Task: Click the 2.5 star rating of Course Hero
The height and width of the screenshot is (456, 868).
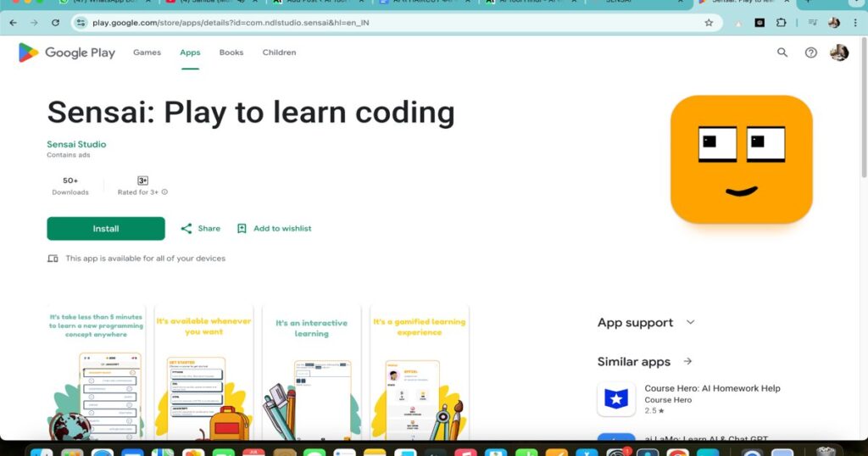Action: point(654,410)
